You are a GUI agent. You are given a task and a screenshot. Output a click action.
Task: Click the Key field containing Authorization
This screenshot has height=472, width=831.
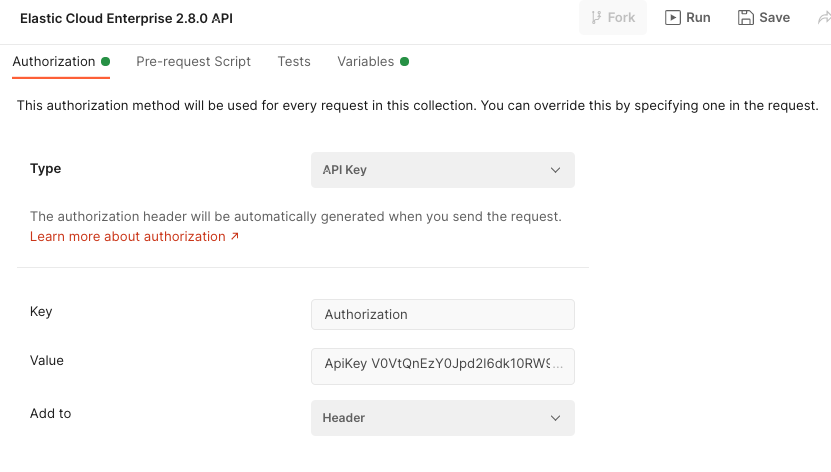pos(442,314)
